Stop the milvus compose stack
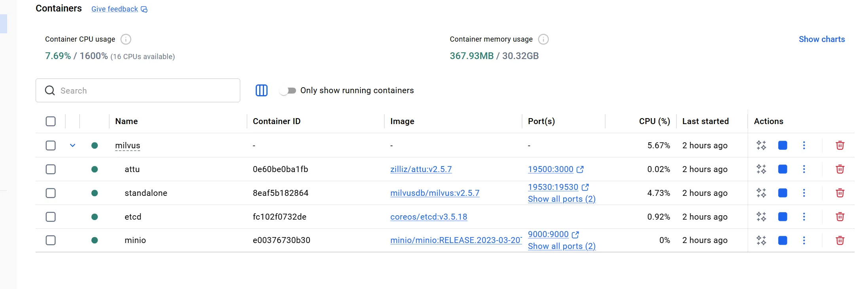This screenshot has width=868, height=289. (782, 145)
